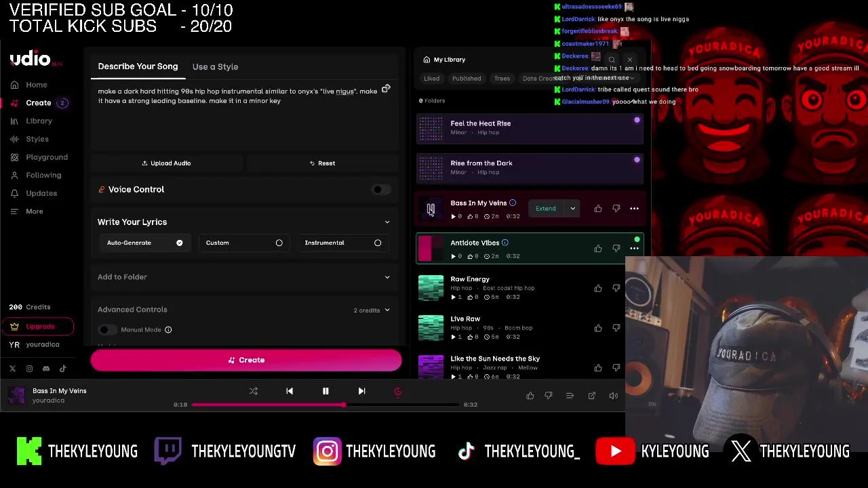Click the pink Create button

246,360
